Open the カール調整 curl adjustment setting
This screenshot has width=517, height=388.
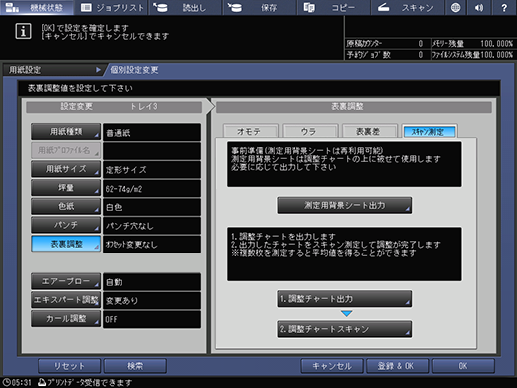pos(66,319)
